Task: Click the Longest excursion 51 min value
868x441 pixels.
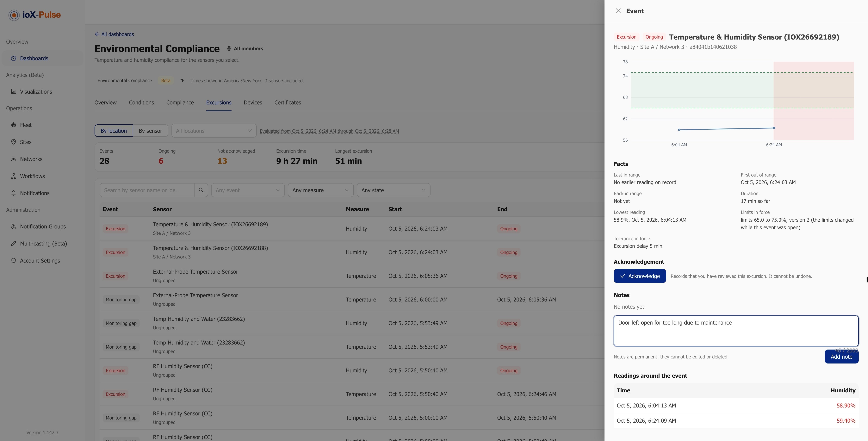Action: [x=348, y=161]
